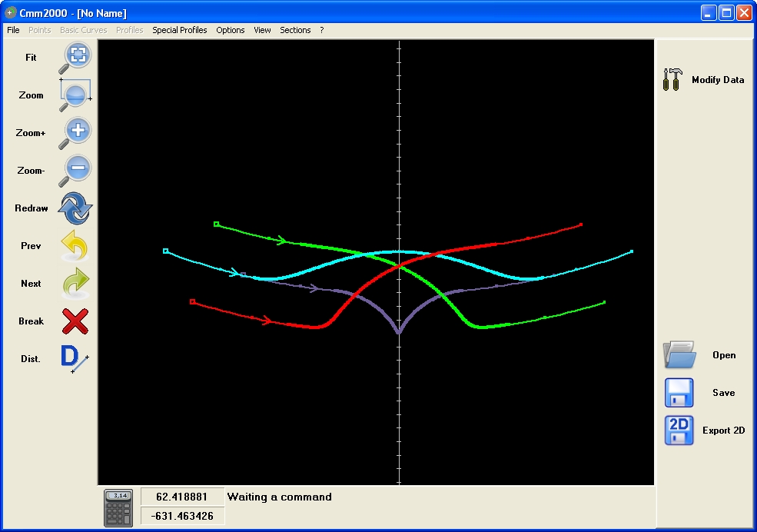Image resolution: width=757 pixels, height=532 pixels.
Task: Click the Modify Data label
Action: click(x=718, y=80)
